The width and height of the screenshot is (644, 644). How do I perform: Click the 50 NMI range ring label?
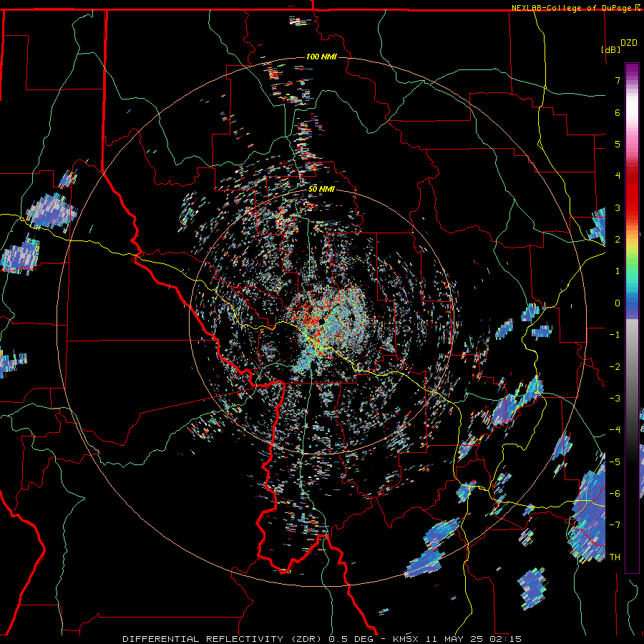[321, 190]
